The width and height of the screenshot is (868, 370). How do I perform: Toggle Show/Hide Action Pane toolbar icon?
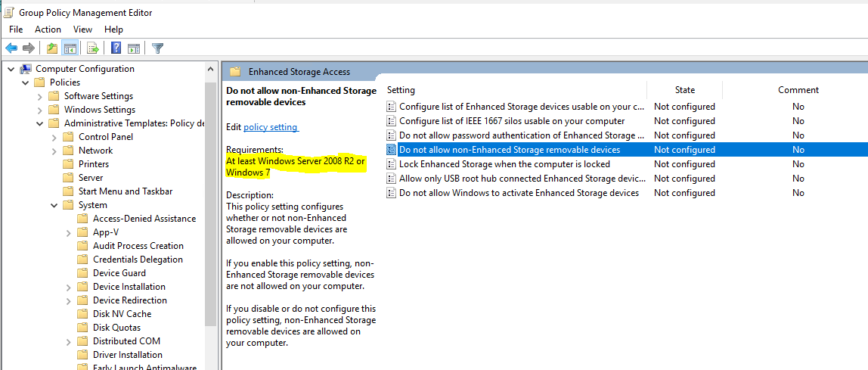[x=133, y=48]
